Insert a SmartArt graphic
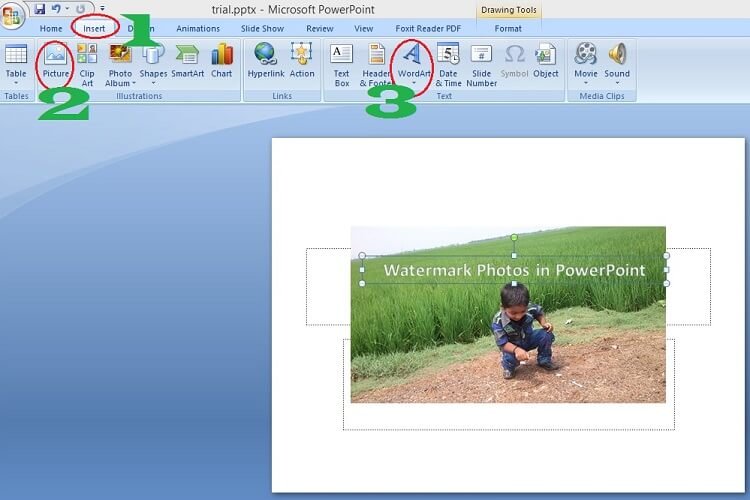Screen dimensions: 750x500 tap(188, 61)
